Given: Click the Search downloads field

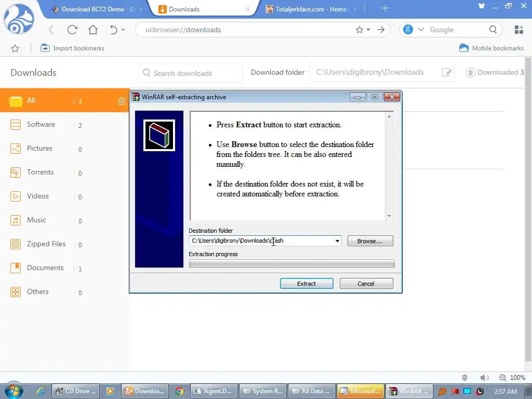Looking at the screenshot, I should (191, 73).
